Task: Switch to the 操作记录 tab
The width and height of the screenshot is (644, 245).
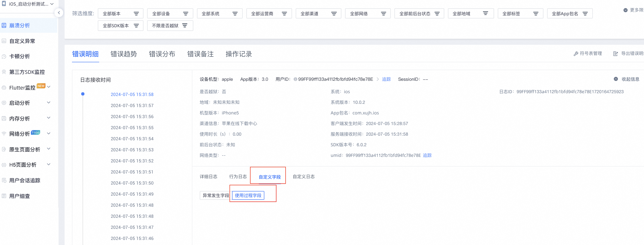Action: [239, 54]
